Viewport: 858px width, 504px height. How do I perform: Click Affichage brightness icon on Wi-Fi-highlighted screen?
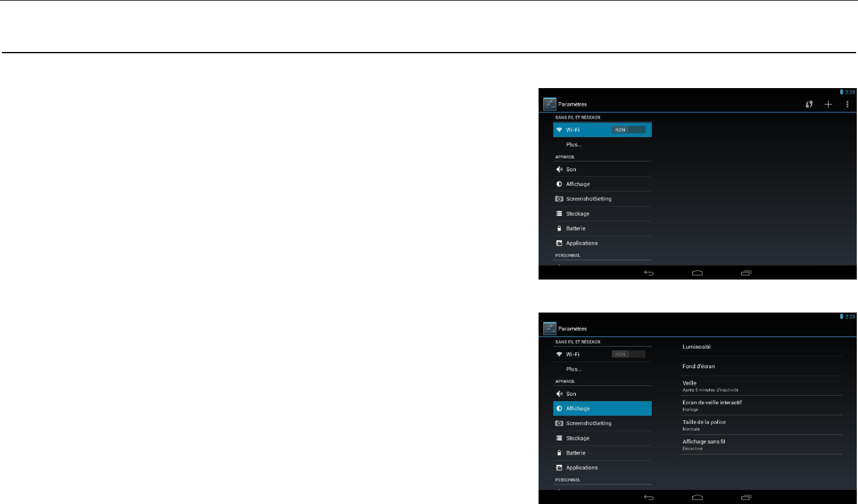(x=559, y=184)
